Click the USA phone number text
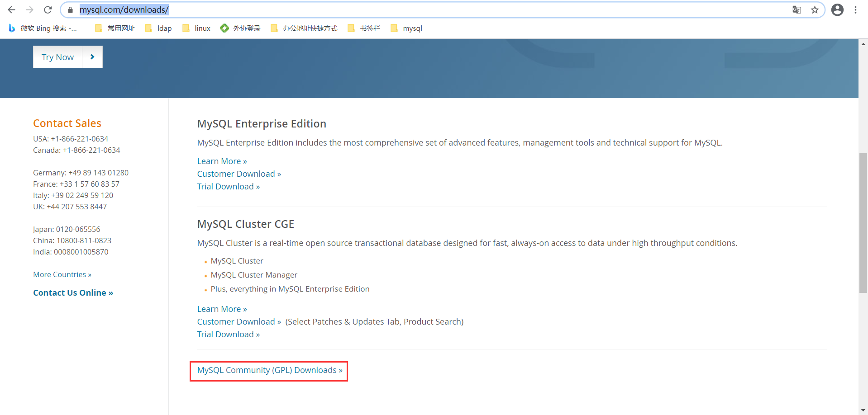This screenshot has width=868, height=415. 71,139
